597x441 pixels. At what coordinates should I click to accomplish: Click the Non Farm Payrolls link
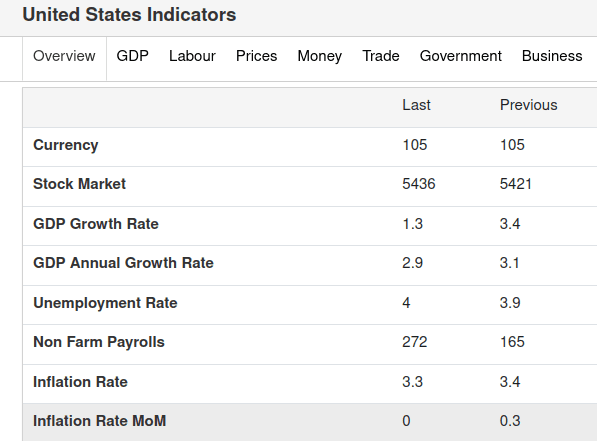pos(99,342)
